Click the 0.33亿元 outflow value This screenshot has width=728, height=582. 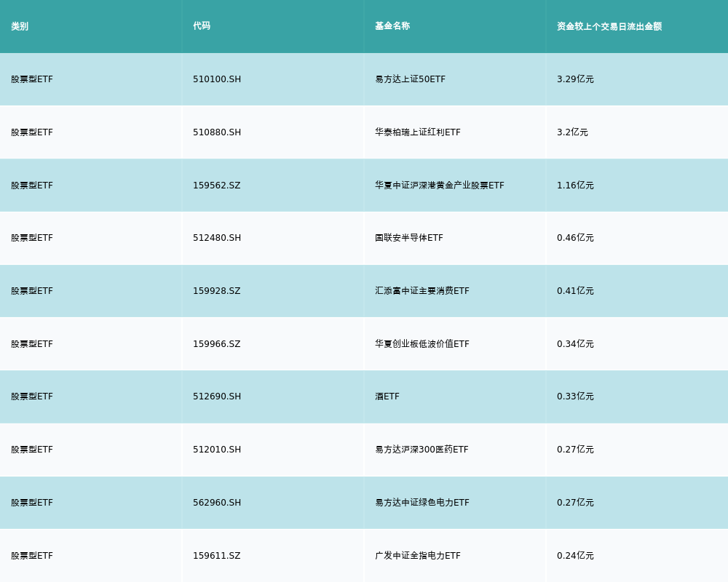click(575, 396)
